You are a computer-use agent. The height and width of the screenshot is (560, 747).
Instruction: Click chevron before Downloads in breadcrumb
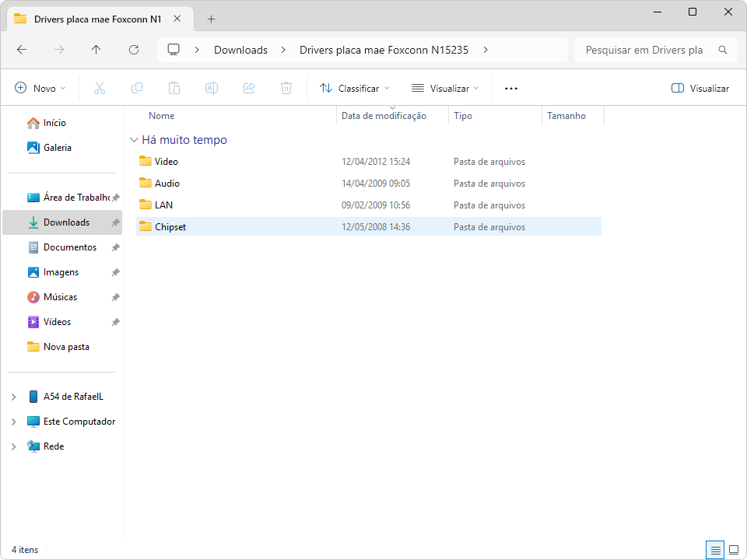[x=197, y=50]
